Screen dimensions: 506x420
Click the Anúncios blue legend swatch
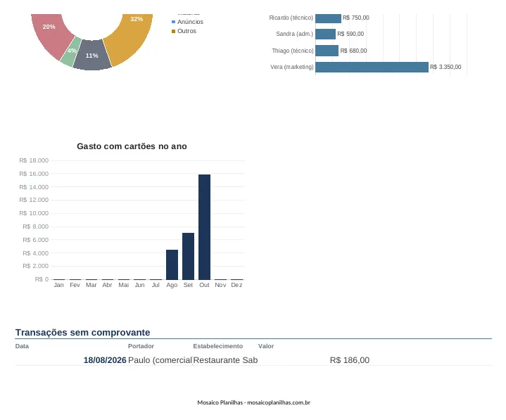pos(174,22)
